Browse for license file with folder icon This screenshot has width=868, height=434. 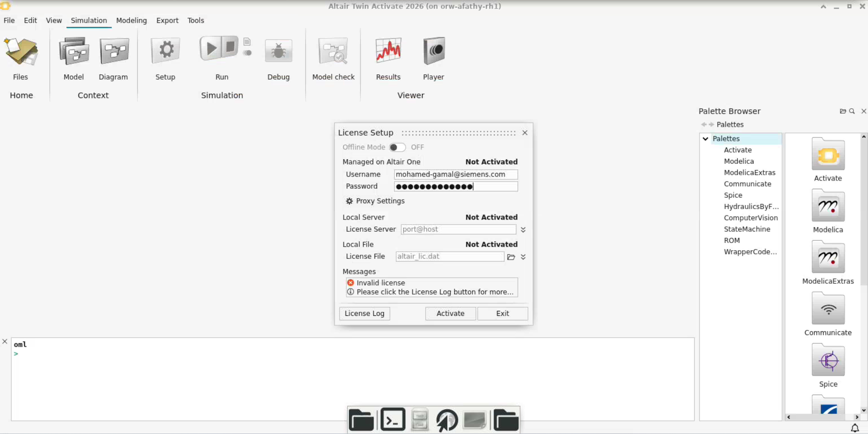click(511, 257)
